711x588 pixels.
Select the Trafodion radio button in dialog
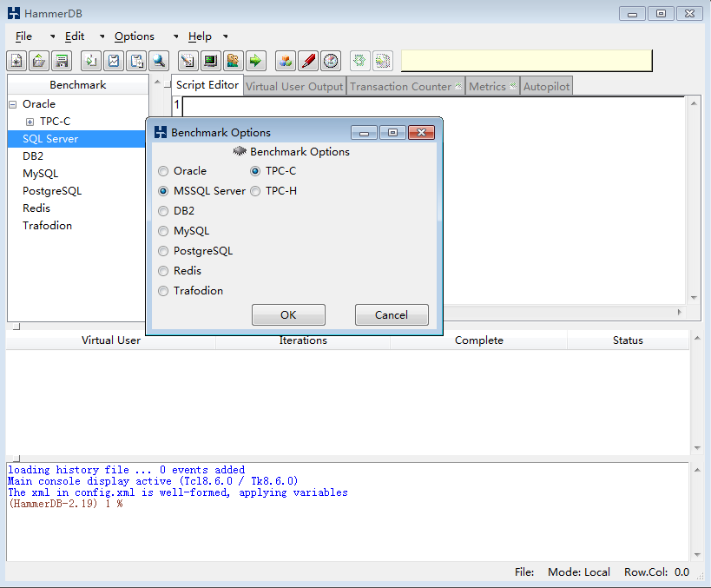pos(163,291)
